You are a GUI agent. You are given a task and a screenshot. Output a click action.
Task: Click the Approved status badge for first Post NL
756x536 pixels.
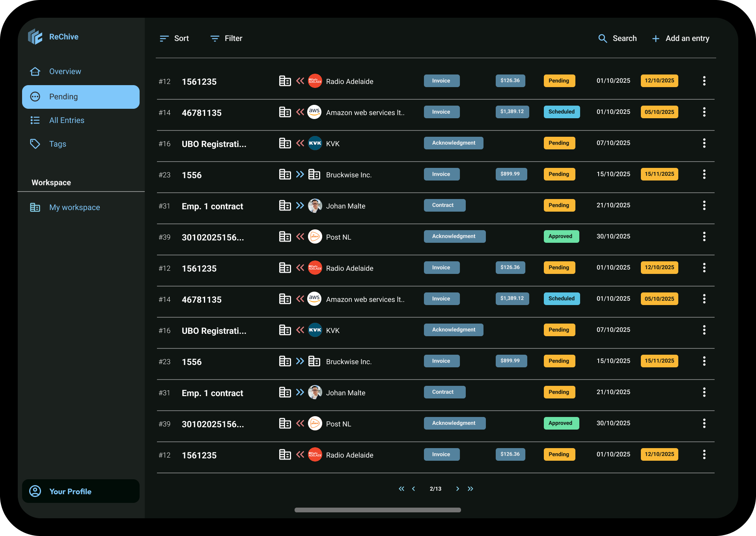pos(561,236)
